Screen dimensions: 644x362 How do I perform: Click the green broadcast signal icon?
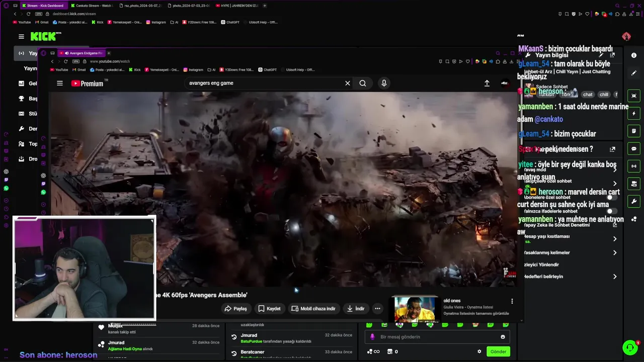pos(634,166)
